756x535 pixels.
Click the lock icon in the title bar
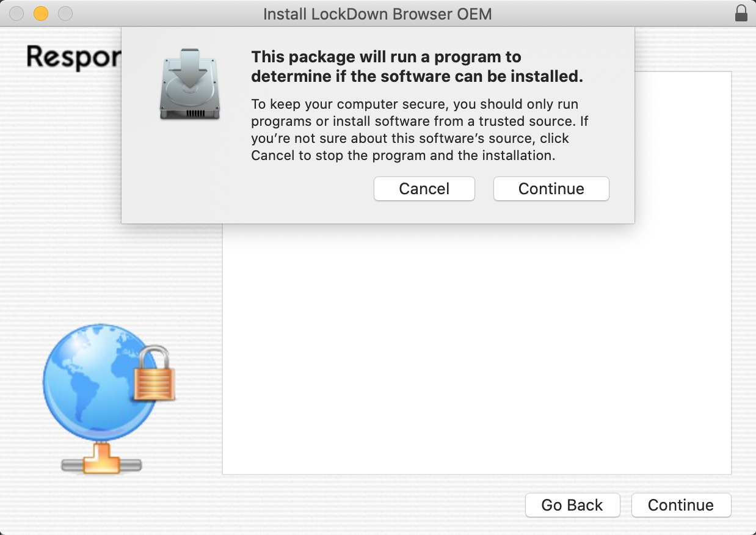pos(741,13)
